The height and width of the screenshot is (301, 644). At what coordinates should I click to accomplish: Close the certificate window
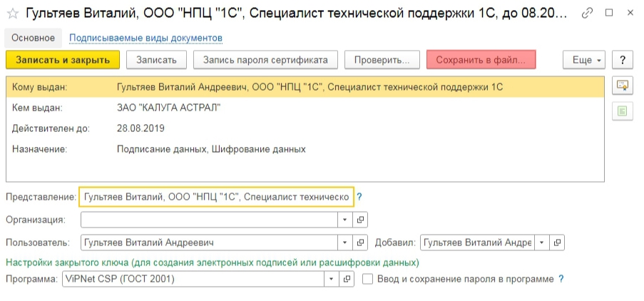click(x=630, y=13)
